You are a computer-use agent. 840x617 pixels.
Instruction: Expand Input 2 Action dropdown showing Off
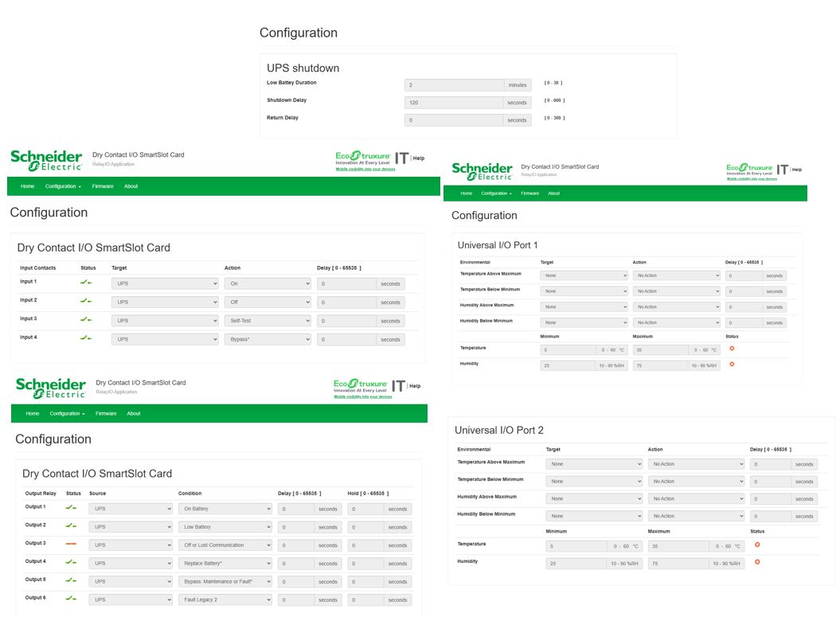(x=268, y=302)
